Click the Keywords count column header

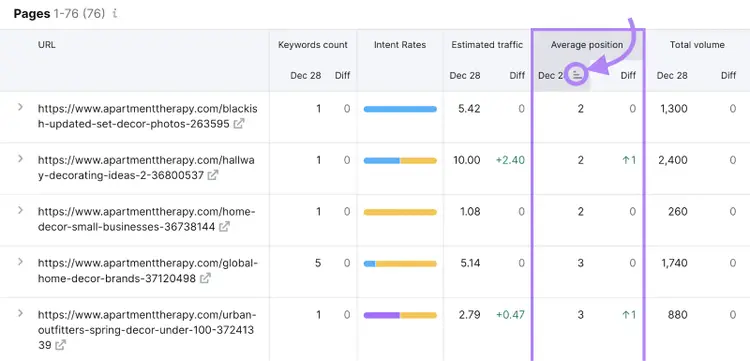pos(313,45)
